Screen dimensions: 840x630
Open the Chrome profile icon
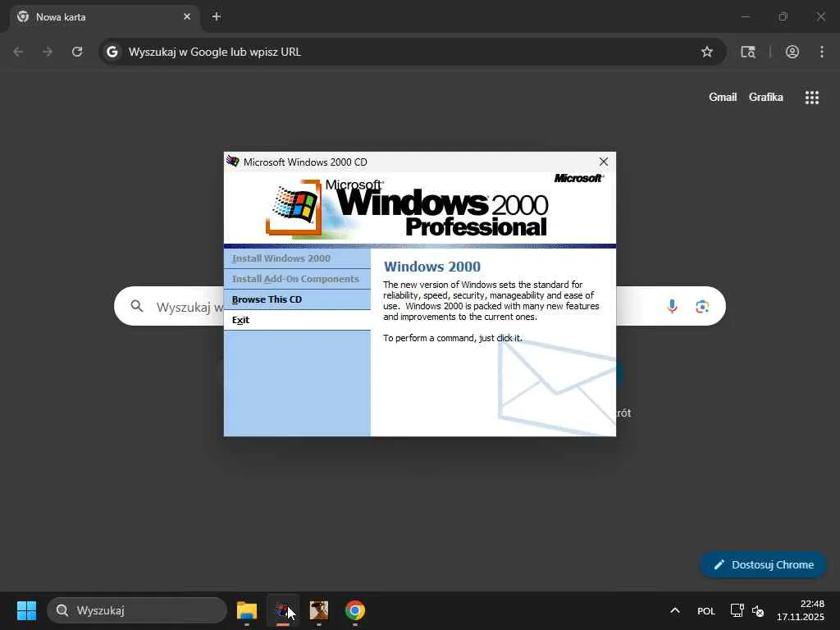click(792, 52)
